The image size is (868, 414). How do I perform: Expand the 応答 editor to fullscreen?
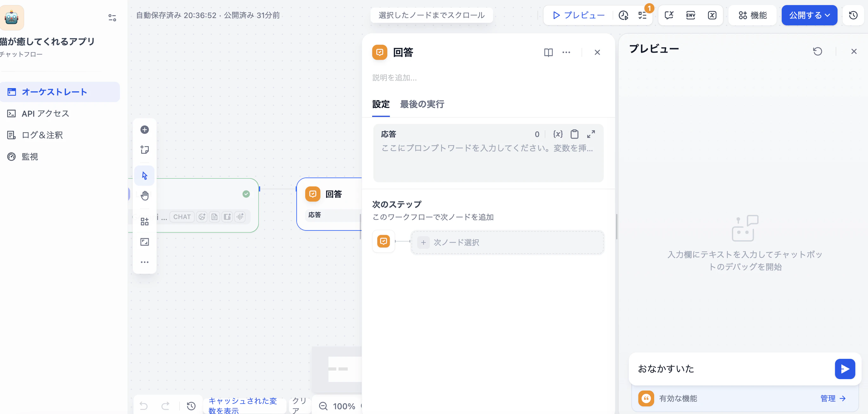pos(591,134)
